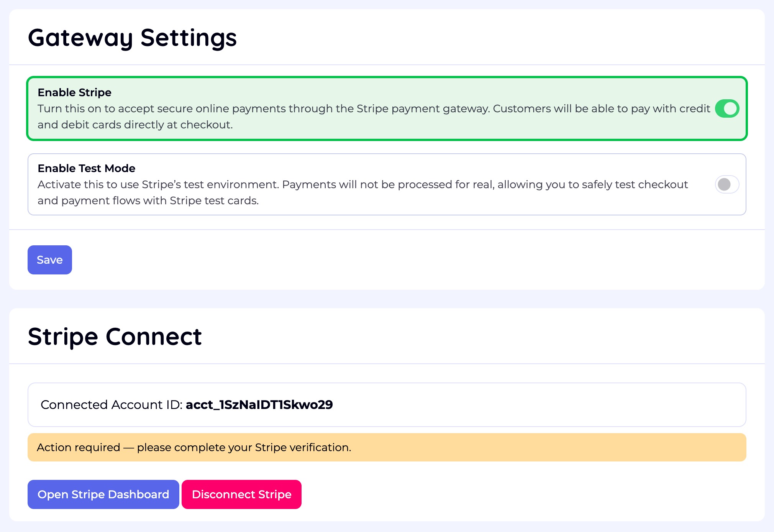
Task: Click the 'Connected Account ID:' label text
Action: 111,405
